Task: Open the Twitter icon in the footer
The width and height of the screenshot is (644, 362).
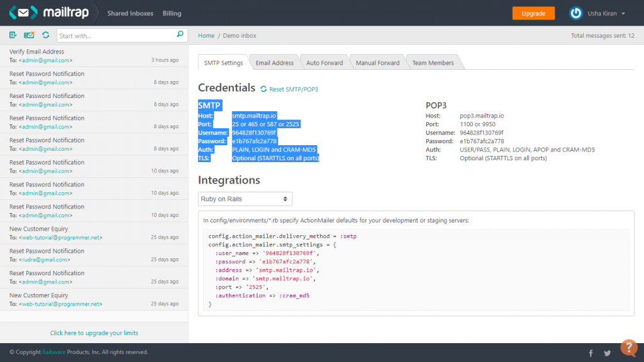Action: pyautogui.click(x=607, y=353)
